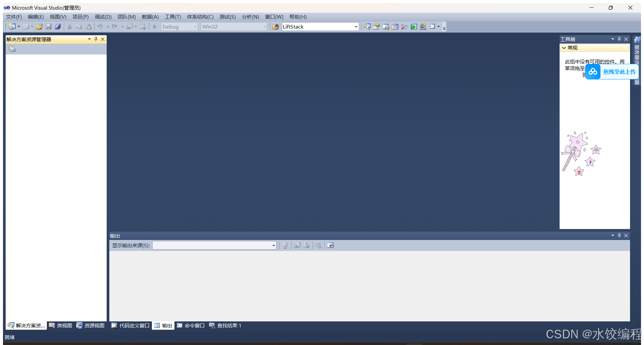Click the New Project toolbar icon
The height and width of the screenshot is (345, 644).
[x=12, y=27]
